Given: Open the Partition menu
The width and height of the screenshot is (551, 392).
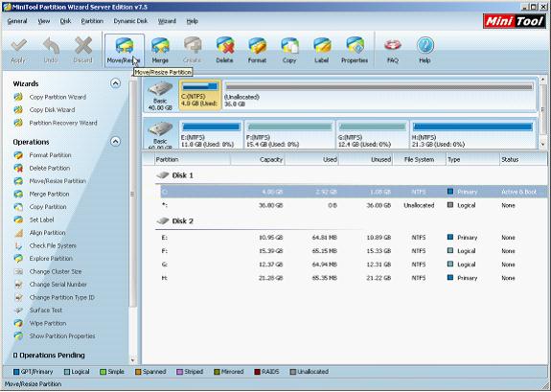Looking at the screenshot, I should coord(92,21).
